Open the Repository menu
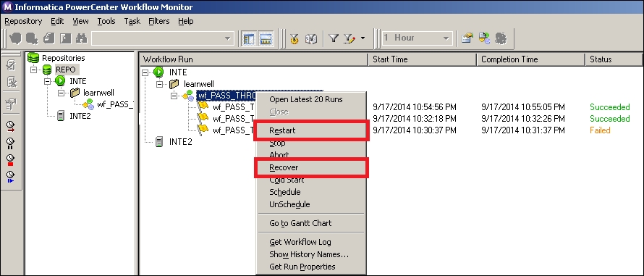The height and width of the screenshot is (276, 644). tap(23, 21)
